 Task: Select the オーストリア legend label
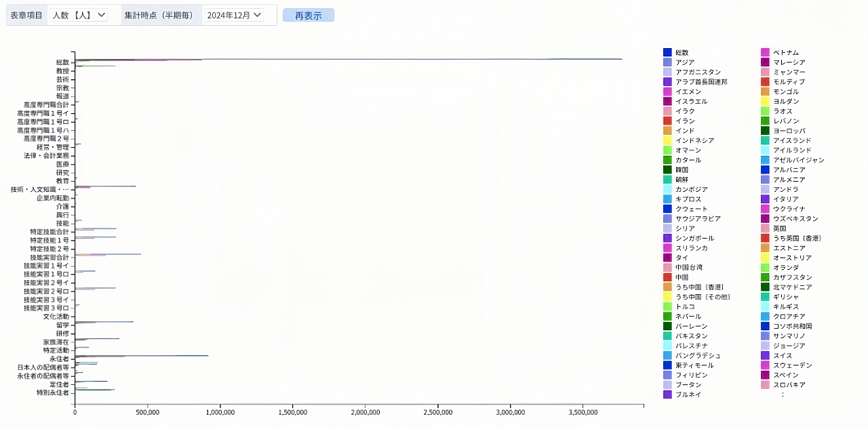[792, 258]
